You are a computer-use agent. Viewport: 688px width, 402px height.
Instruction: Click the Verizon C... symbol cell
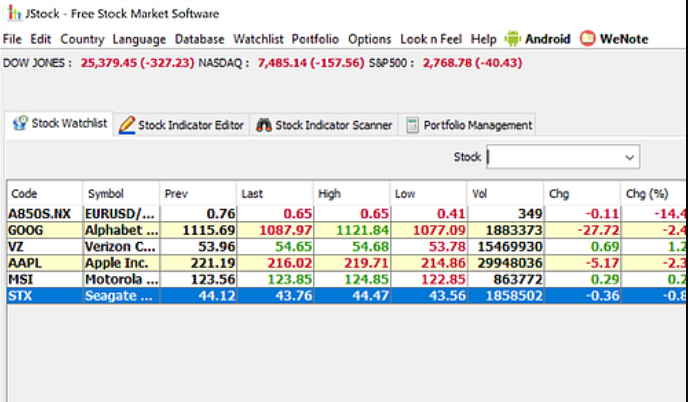coord(121,247)
